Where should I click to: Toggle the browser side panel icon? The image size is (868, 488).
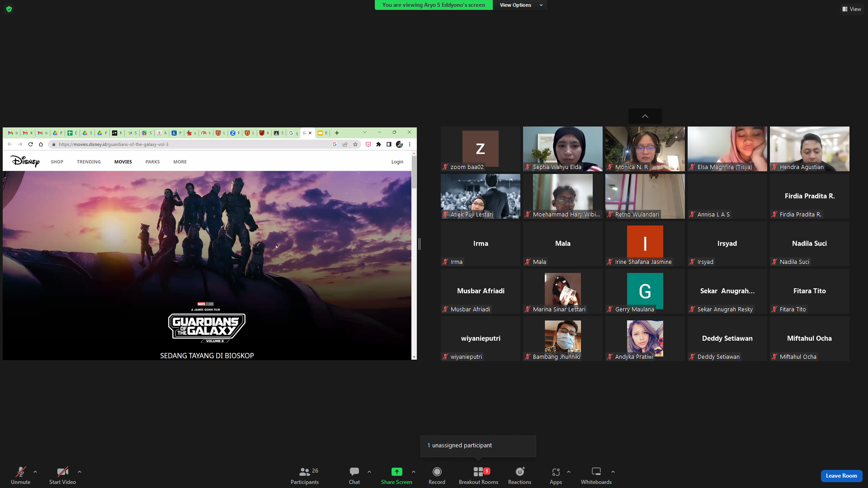pos(389,145)
